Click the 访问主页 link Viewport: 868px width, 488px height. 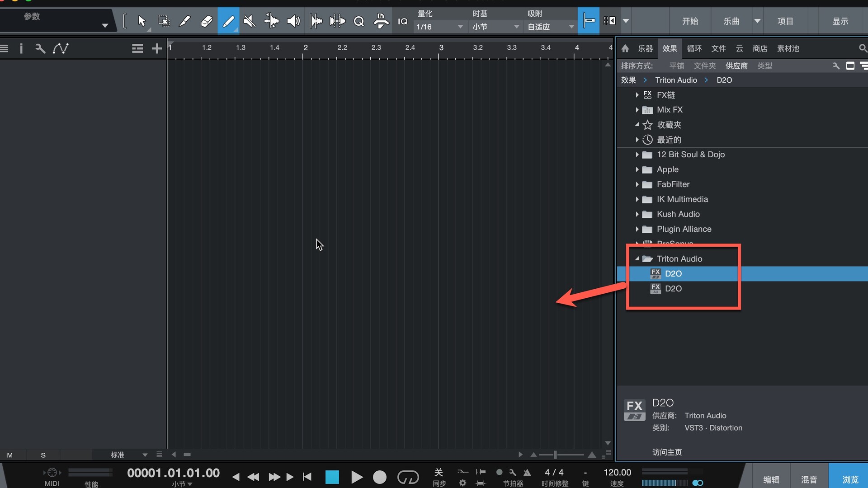[x=667, y=452]
